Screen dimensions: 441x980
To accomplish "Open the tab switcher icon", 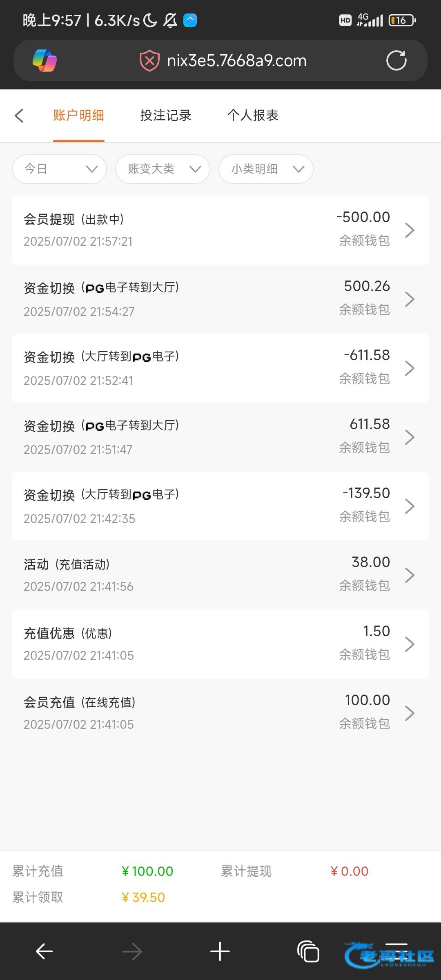I will (308, 951).
